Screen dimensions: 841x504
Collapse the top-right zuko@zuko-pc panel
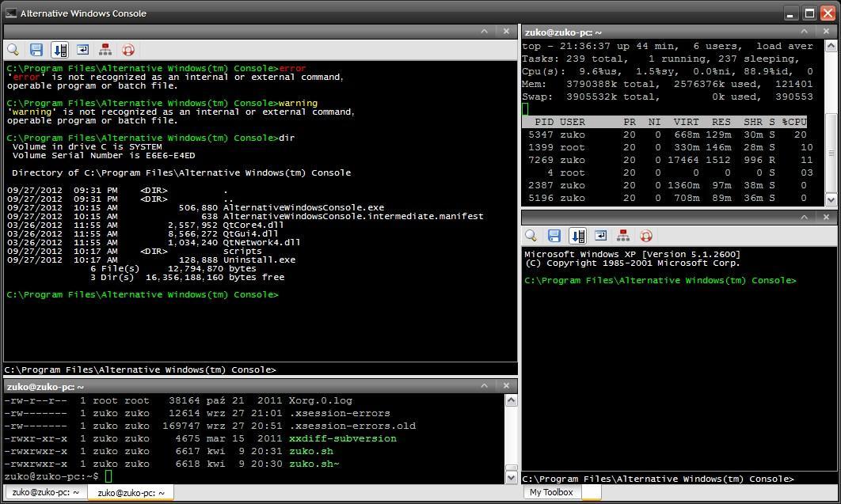pyautogui.click(x=805, y=32)
